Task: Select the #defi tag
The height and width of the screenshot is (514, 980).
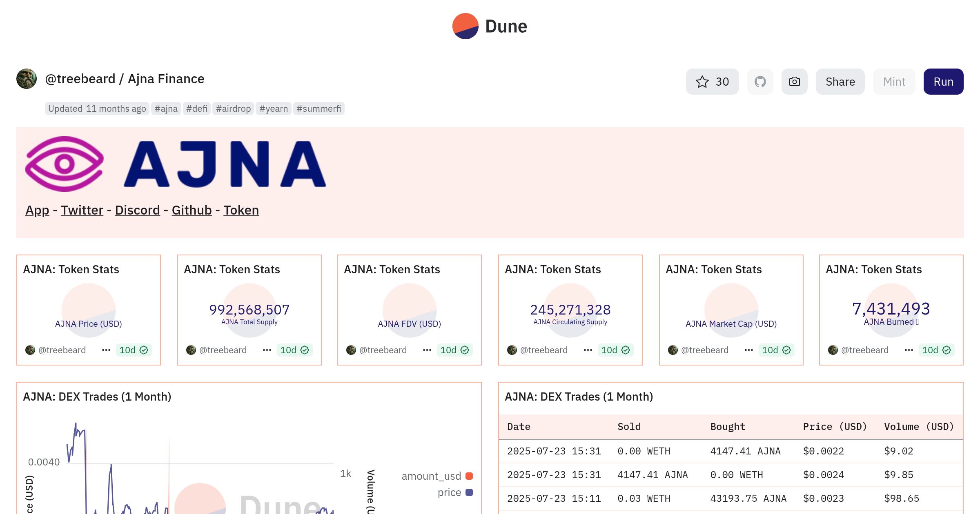Action: coord(197,109)
